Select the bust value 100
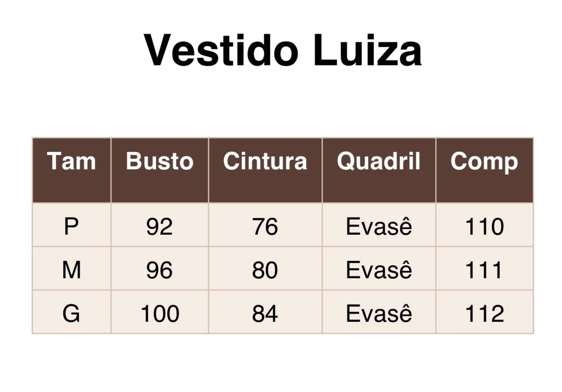The width and height of the screenshot is (562, 392). (159, 314)
